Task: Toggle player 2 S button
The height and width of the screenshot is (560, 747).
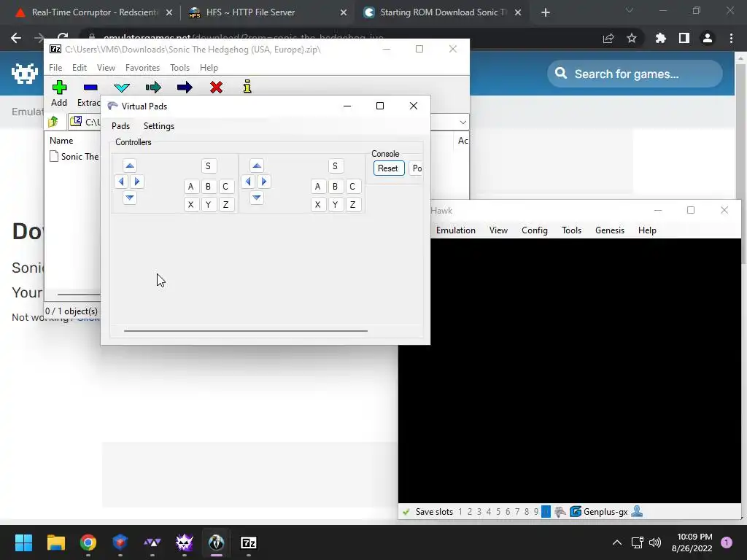Action: pyautogui.click(x=336, y=166)
